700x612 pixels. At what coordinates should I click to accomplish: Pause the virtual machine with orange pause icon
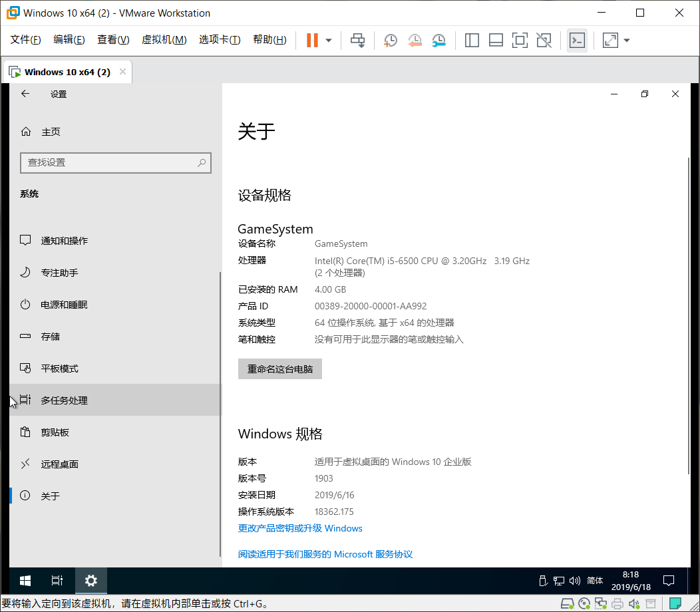pyautogui.click(x=312, y=40)
